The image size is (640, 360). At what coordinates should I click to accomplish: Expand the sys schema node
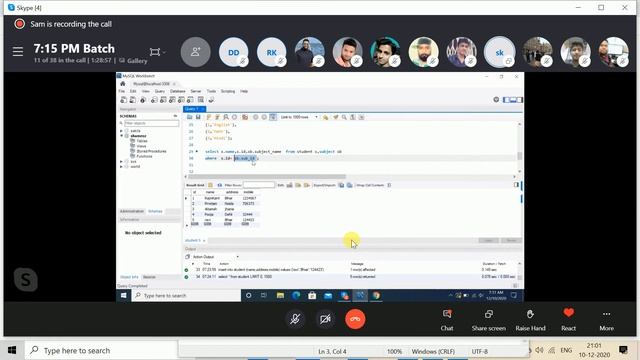click(x=121, y=162)
